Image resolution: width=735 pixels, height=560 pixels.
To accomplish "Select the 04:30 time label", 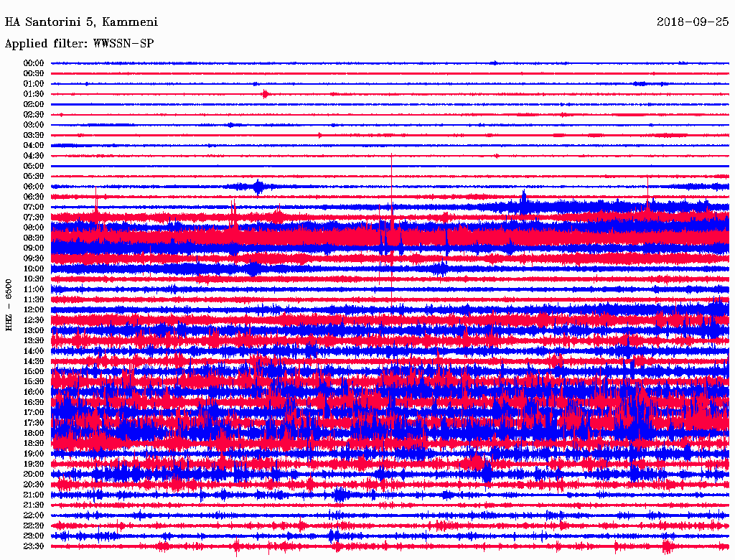I will [x=34, y=156].
